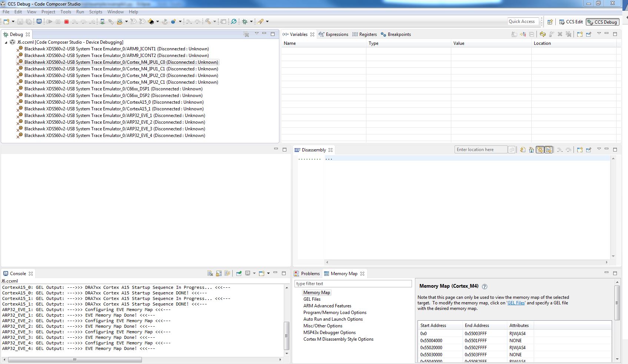The width and height of the screenshot is (628, 364).
Task: Select Auto Run and Launch Options
Action: point(333,319)
